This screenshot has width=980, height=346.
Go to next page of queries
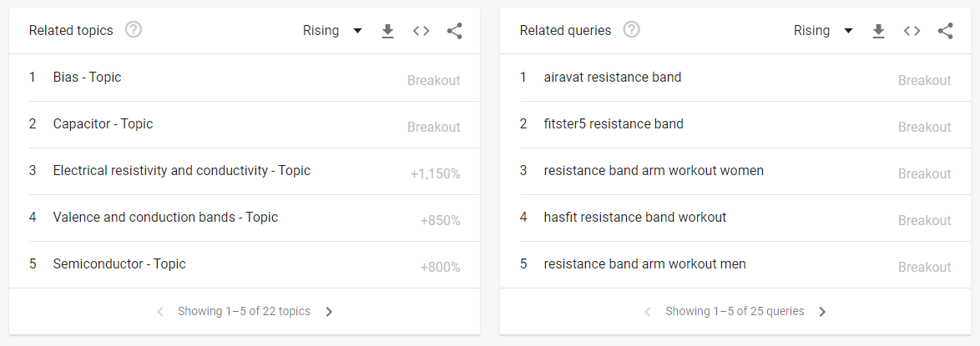(x=822, y=312)
